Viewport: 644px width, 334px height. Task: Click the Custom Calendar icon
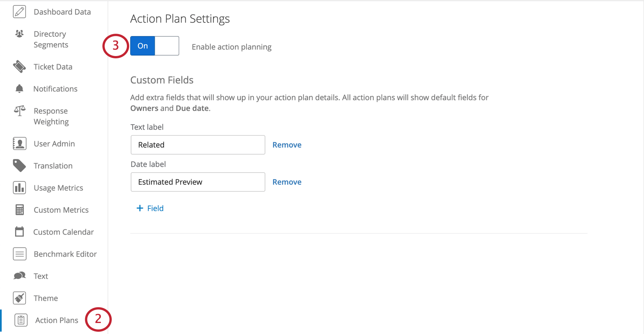(19, 232)
